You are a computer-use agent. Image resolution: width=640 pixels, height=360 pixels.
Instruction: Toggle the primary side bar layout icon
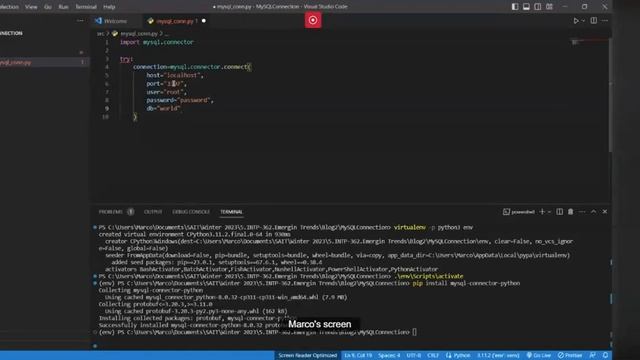[515, 7]
